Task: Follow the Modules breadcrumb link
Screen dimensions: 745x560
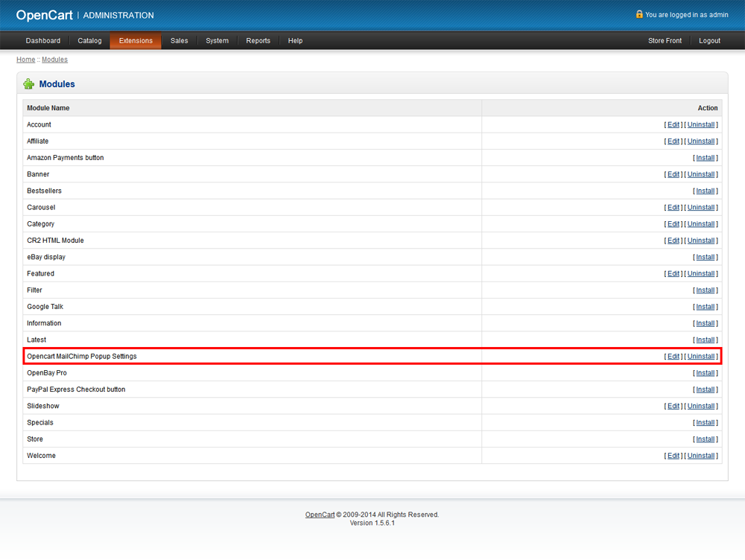Action: [54, 60]
